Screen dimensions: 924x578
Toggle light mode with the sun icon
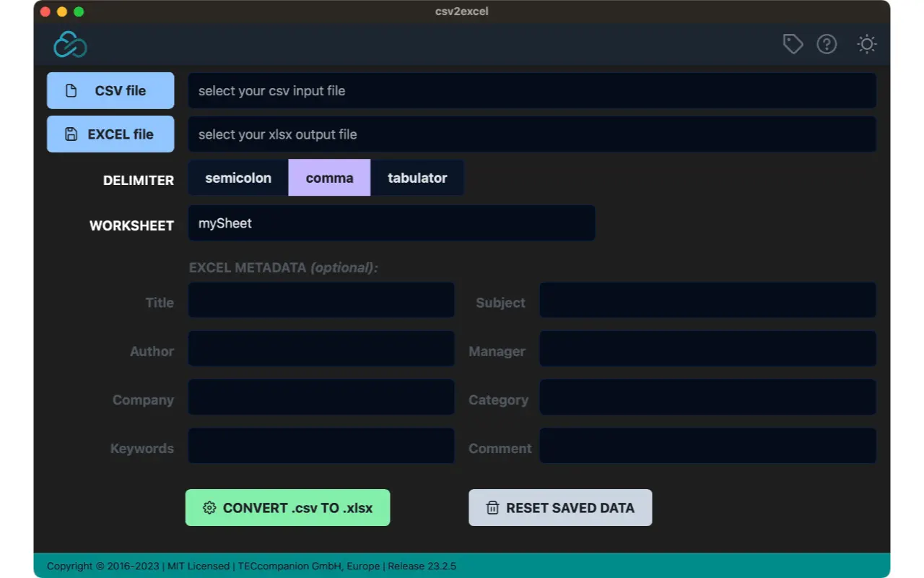coord(866,44)
